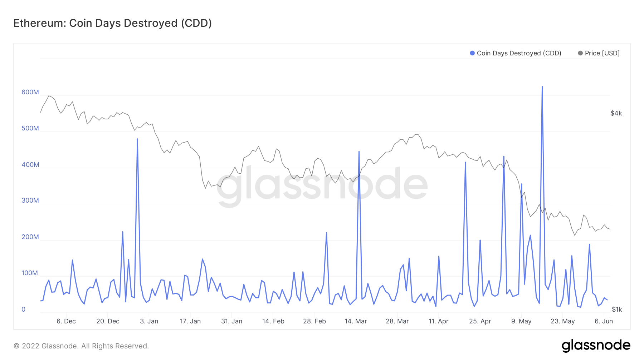
Task: Click the $4k price axis label
Action: [616, 113]
